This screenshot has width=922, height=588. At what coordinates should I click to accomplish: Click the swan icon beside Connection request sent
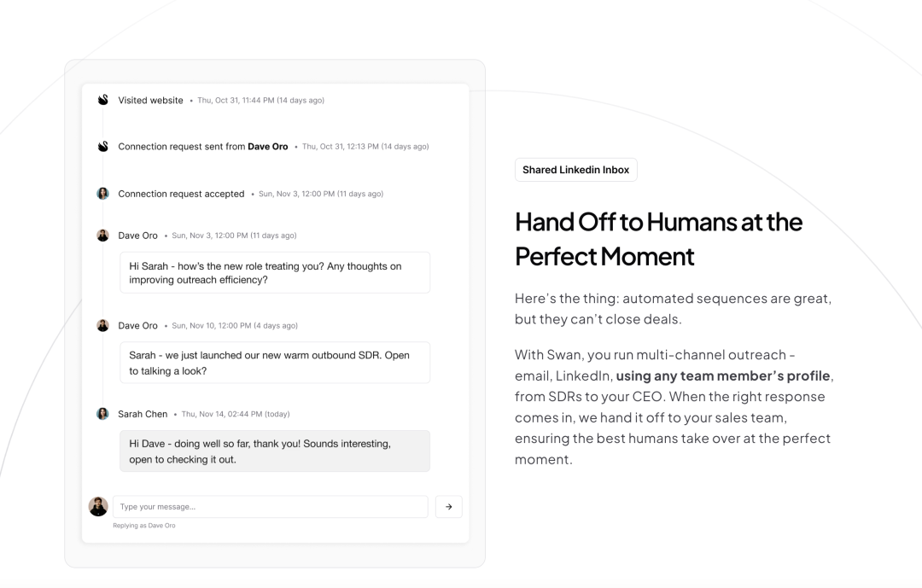(103, 147)
